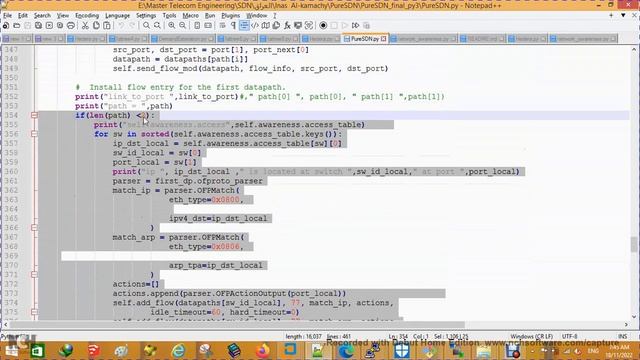
Task: Click the fold marker at line 371
Action: [34, 275]
